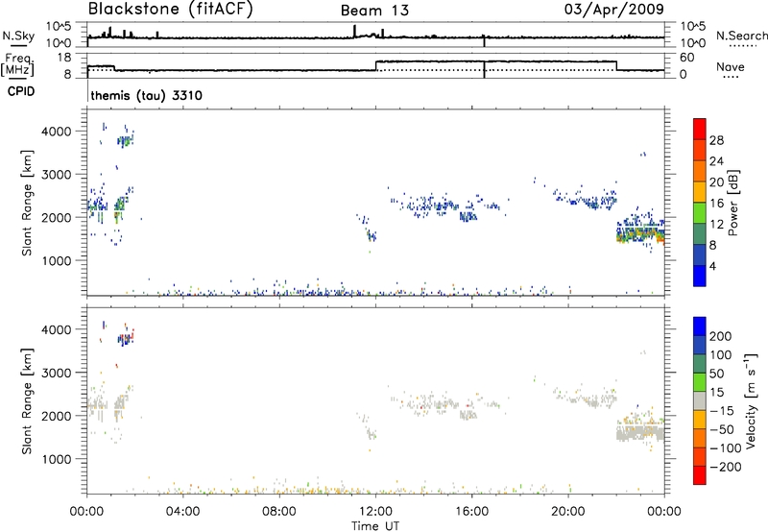The image size is (768, 532).
Task: Select the orange 20–24 dB power swatch
Action: pyautogui.click(x=700, y=170)
